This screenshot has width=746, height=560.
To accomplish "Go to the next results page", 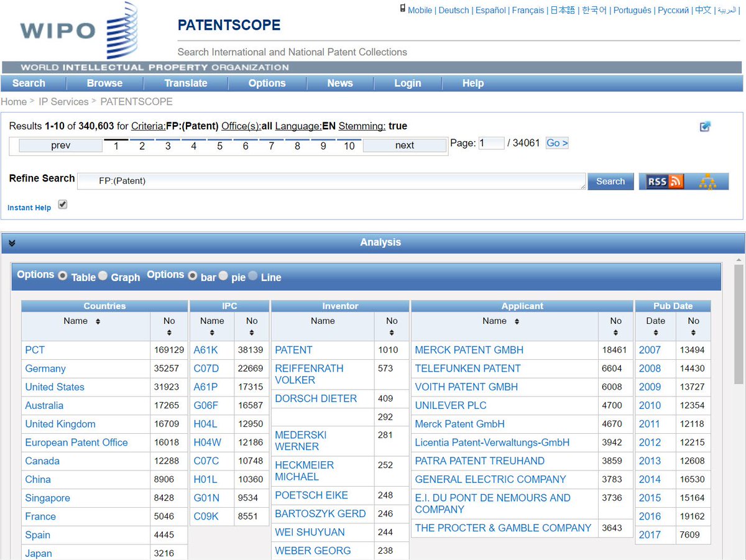I will 405,145.
